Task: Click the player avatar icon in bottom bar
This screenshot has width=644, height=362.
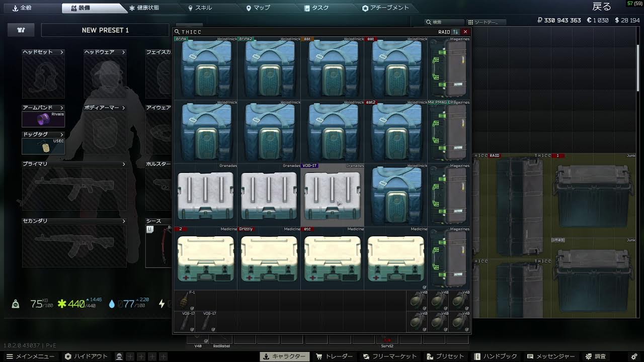Action: point(119,356)
